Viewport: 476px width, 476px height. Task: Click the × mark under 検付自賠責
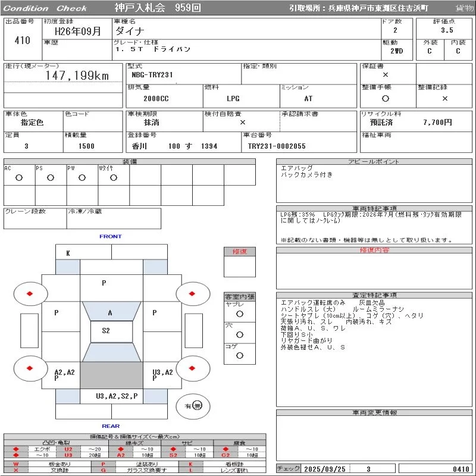(243, 123)
